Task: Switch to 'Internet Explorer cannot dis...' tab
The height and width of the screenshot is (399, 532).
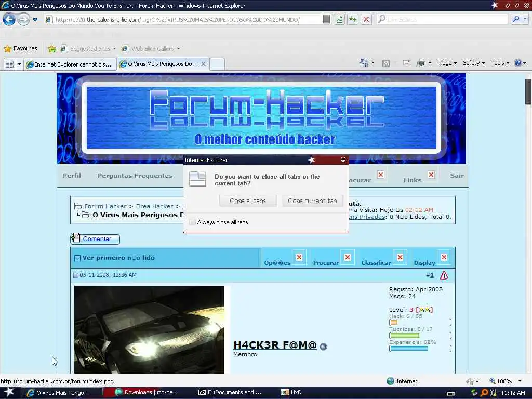Action: click(70, 64)
